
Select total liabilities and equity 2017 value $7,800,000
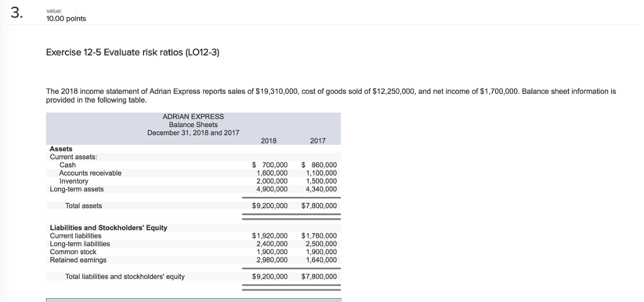click(319, 277)
